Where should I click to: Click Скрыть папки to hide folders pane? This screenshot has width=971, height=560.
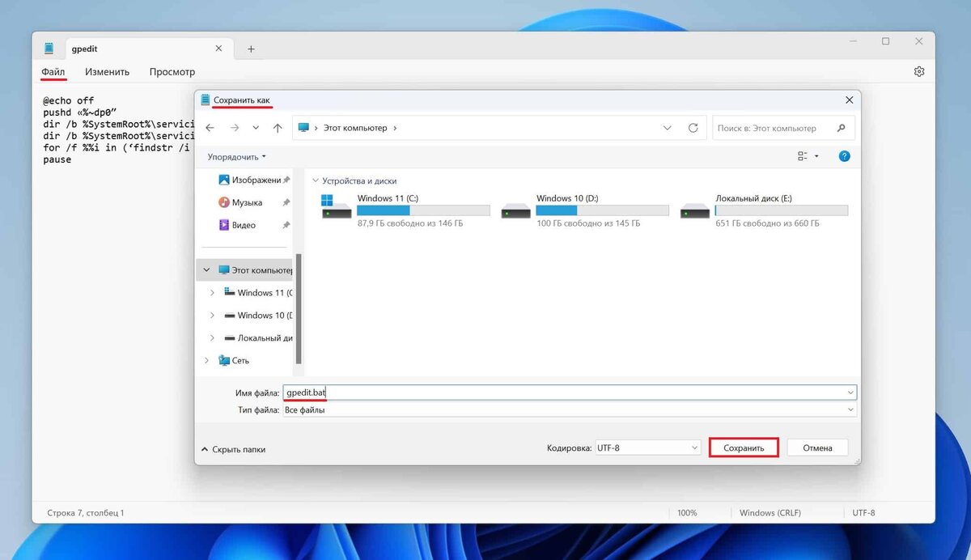(x=233, y=449)
